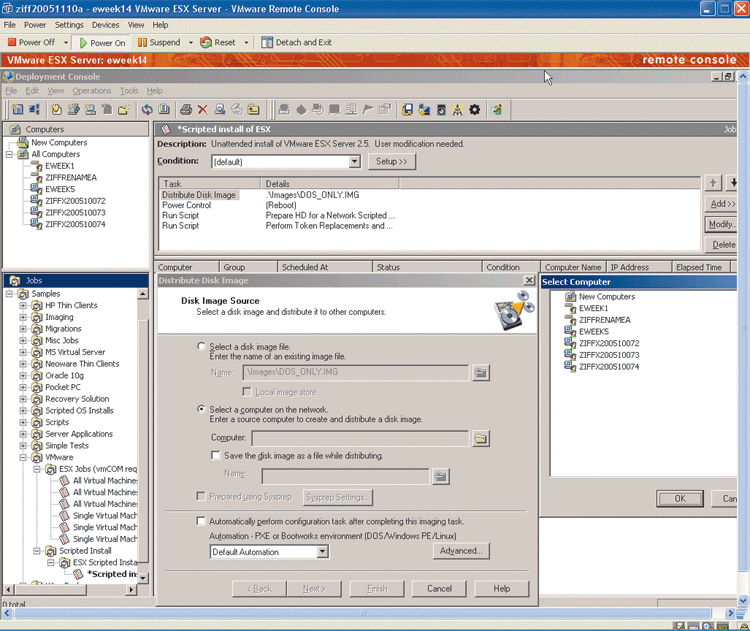The width and height of the screenshot is (750, 631).
Task: Click the green icon at the toolbar's right end
Action: click(497, 110)
